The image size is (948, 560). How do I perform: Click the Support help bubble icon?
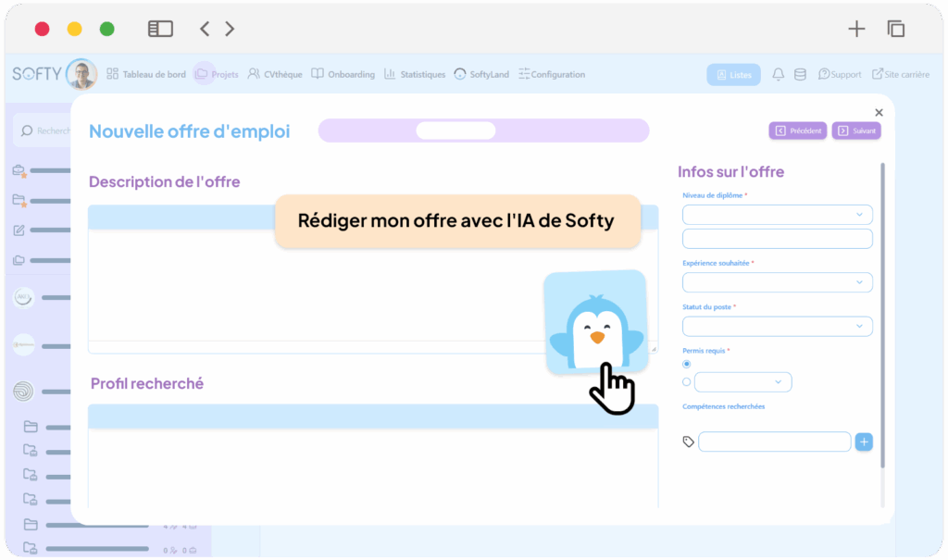pyautogui.click(x=823, y=74)
